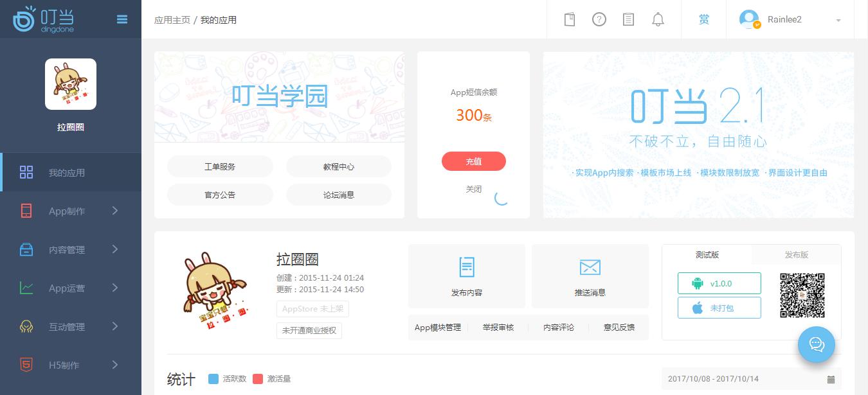Screen dimensions: 868x395
Task: Click the notification bell icon
Action: coord(658,19)
